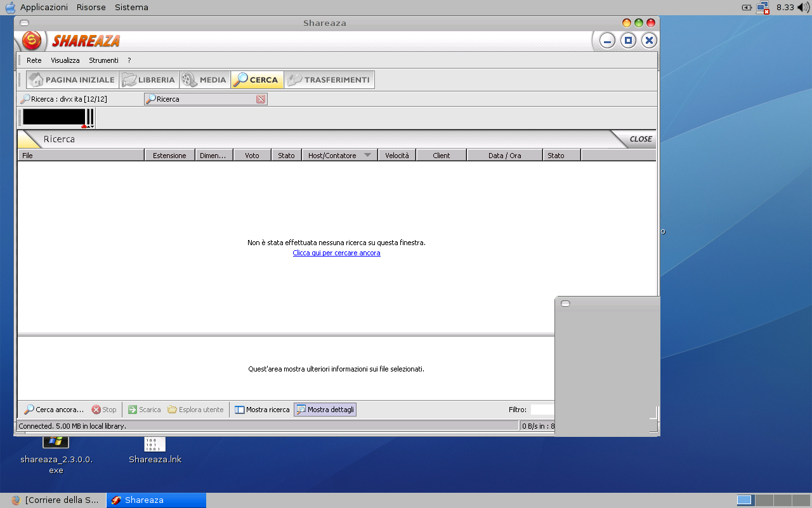Switch to Corriere della S... taskbar window

tap(55, 500)
